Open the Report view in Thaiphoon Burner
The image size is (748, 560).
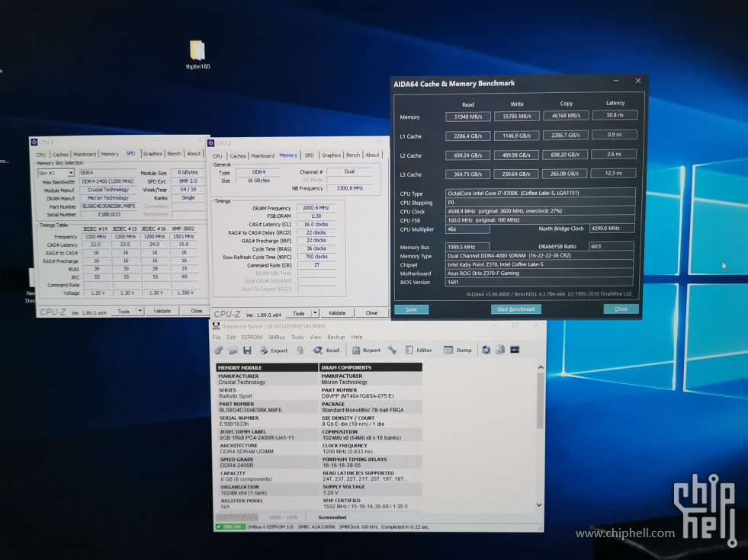click(366, 350)
